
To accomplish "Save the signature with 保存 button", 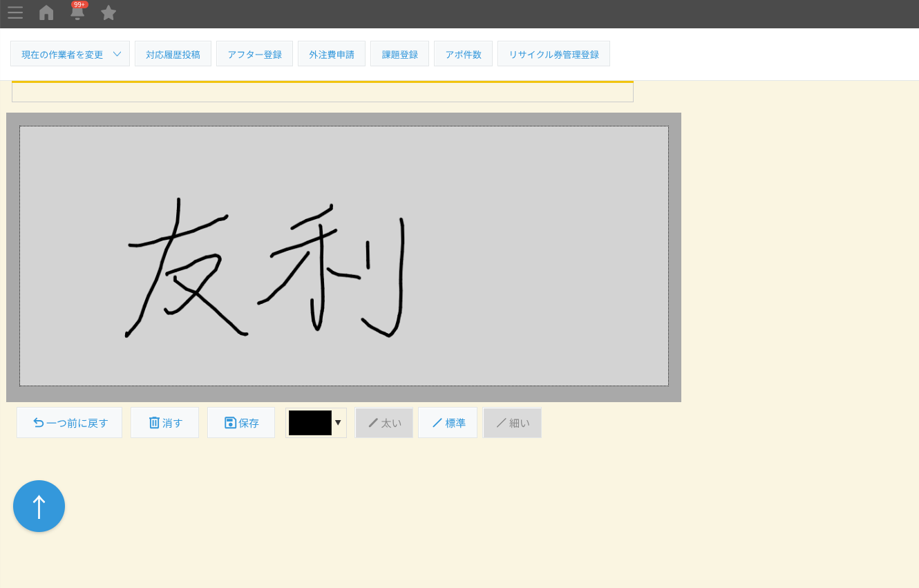I will (x=241, y=423).
